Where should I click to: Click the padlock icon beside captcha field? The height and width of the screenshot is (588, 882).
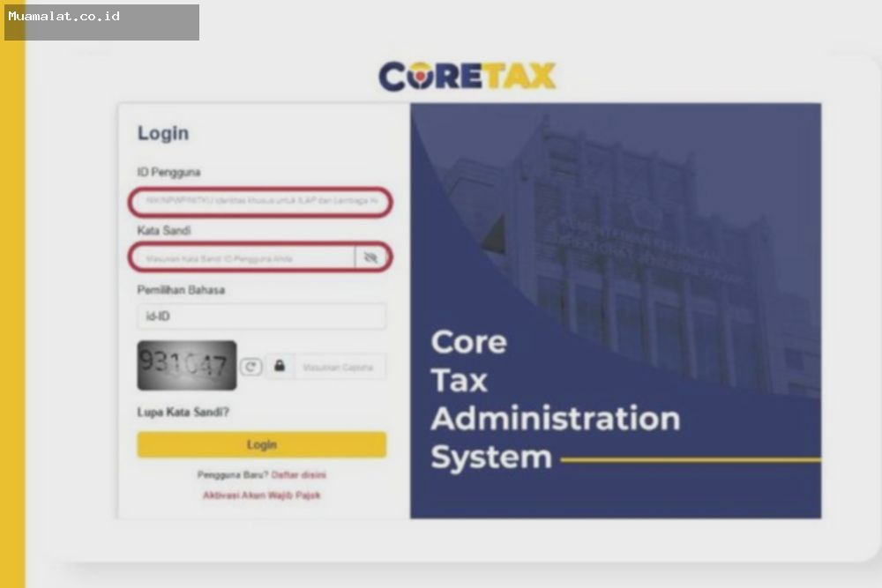click(280, 366)
